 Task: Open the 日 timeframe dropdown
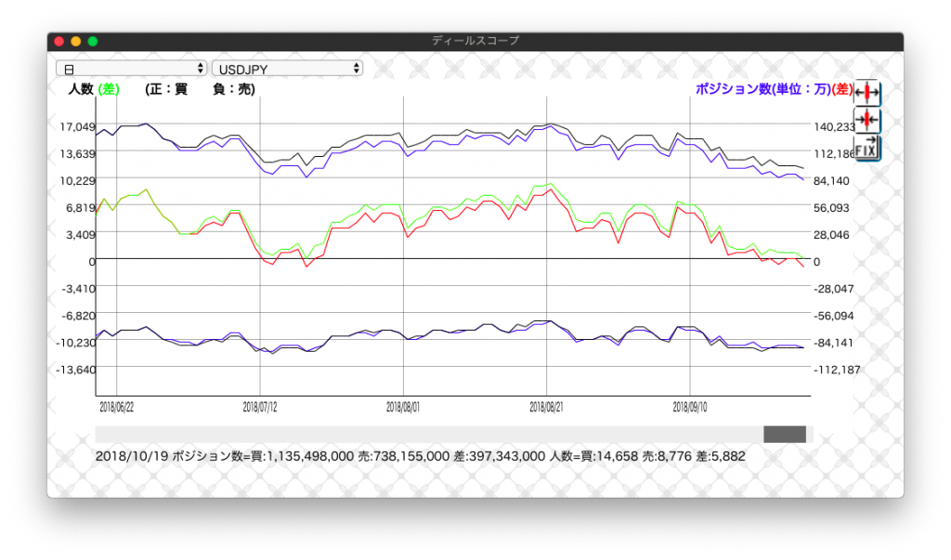132,69
